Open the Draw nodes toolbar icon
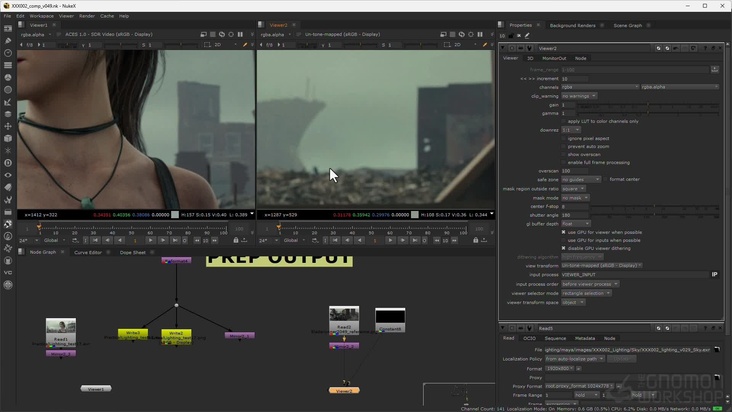The image size is (732, 412). 8,41
